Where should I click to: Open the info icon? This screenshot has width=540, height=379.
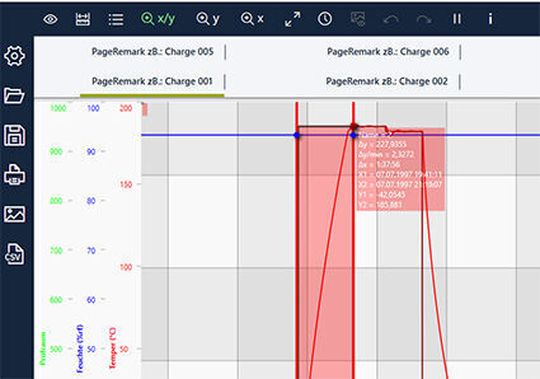tap(490, 19)
